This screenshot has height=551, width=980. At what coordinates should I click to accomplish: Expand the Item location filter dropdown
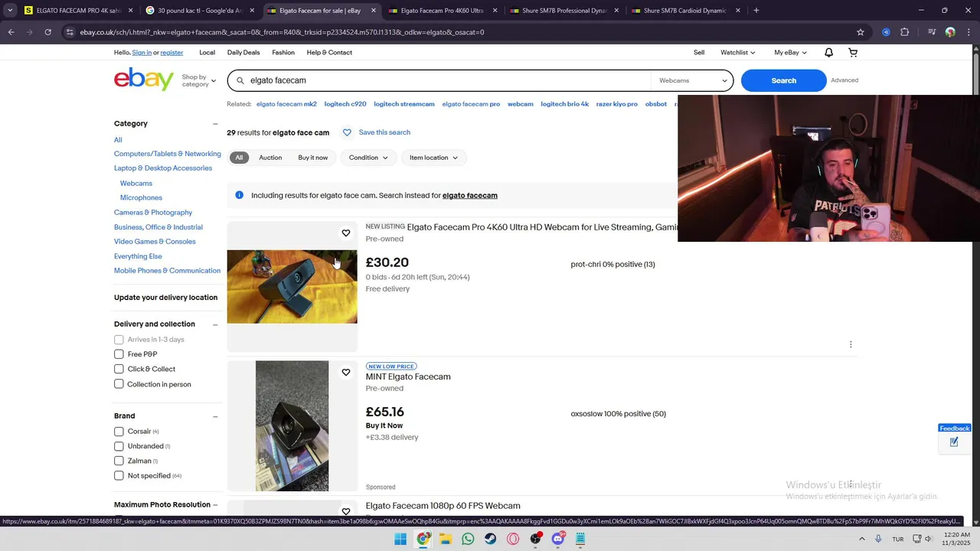[x=433, y=158]
